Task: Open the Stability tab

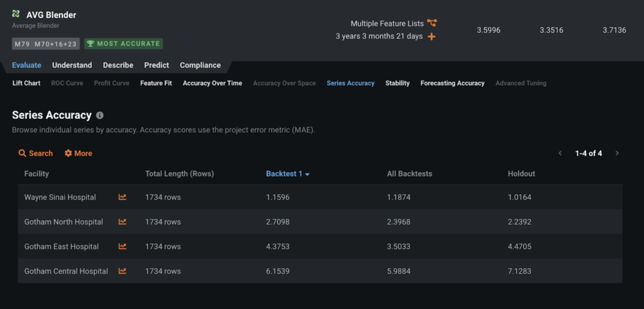Action: [x=397, y=83]
